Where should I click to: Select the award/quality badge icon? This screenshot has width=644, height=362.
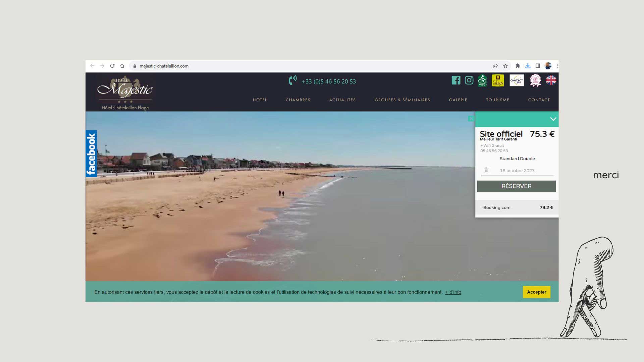(x=535, y=80)
